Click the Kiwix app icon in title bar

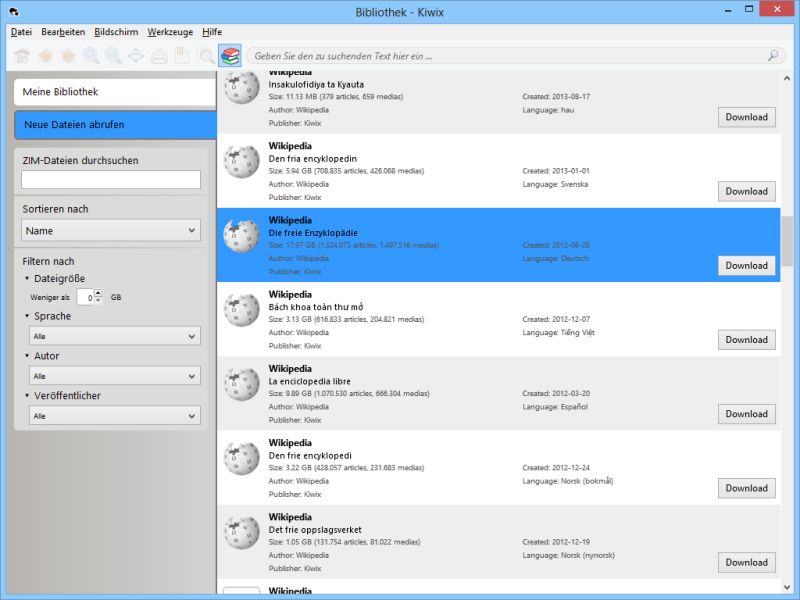tap(14, 12)
